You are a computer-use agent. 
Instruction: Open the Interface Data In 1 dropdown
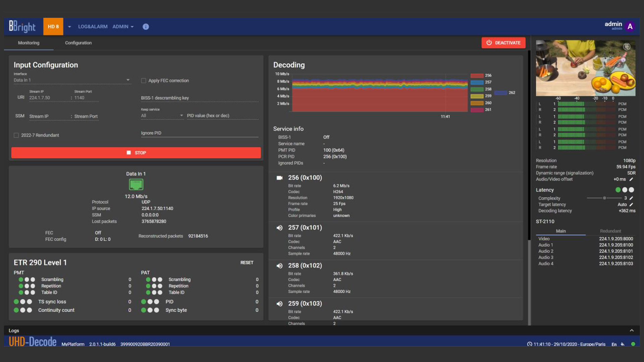click(128, 80)
